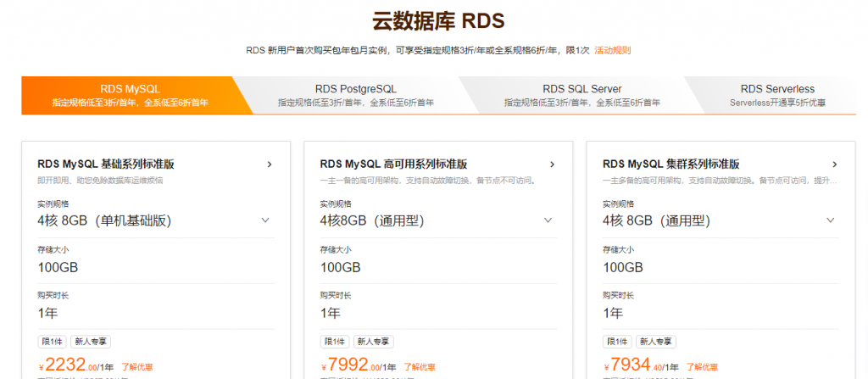Click 限1件 tag in 高可用系列 card
Viewport: 868px width, 379px height.
(x=334, y=342)
